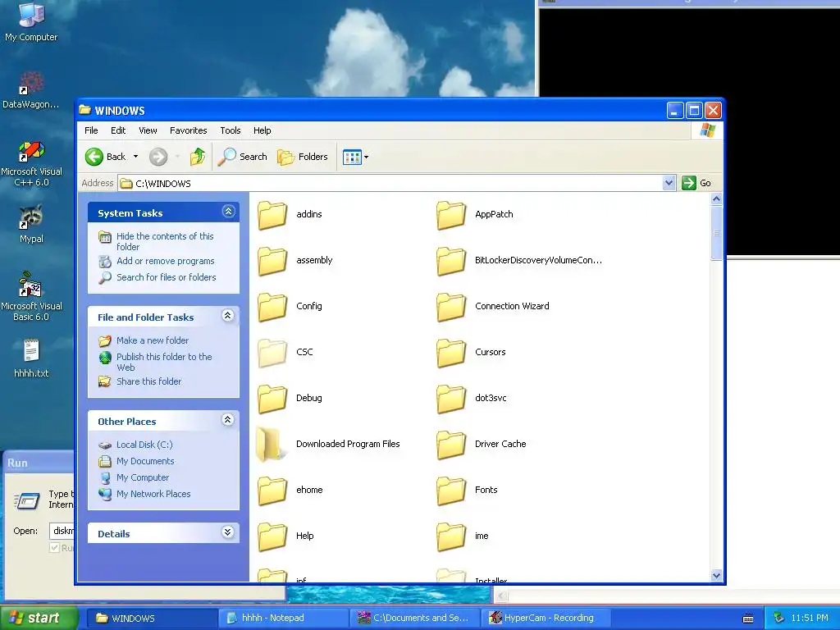Expand the Details panel
840x630 pixels.
coord(228,532)
